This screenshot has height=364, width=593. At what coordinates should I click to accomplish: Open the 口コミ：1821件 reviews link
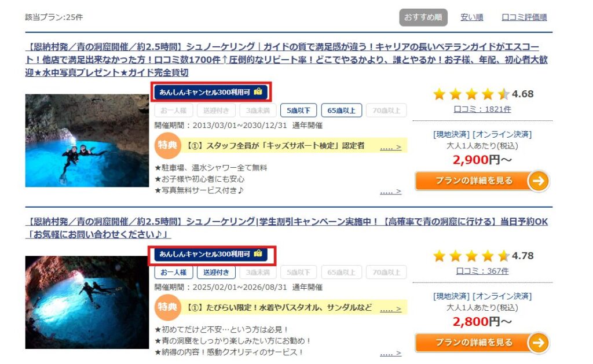tap(482, 109)
